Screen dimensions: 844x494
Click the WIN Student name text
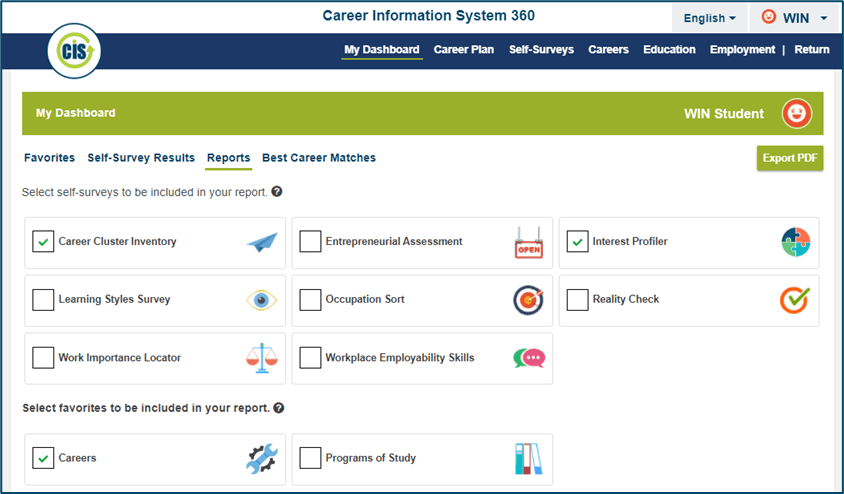[x=723, y=114]
